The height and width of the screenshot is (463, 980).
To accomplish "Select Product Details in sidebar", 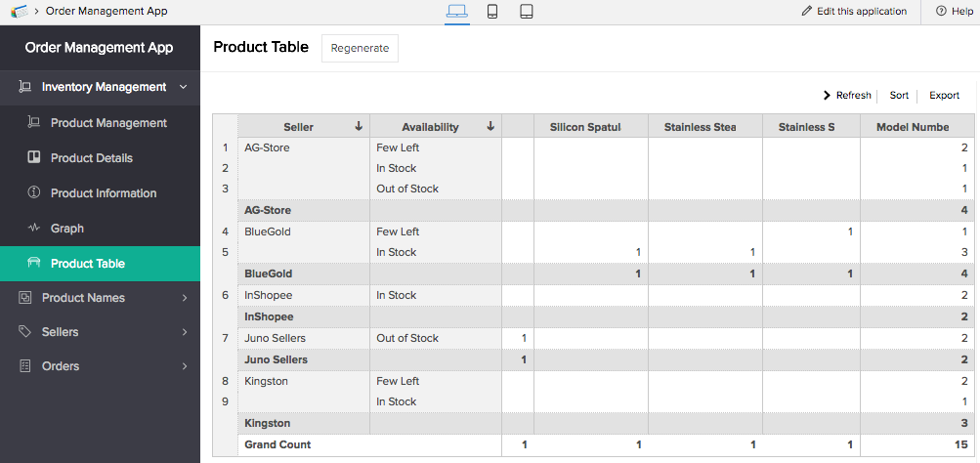I will [x=92, y=158].
